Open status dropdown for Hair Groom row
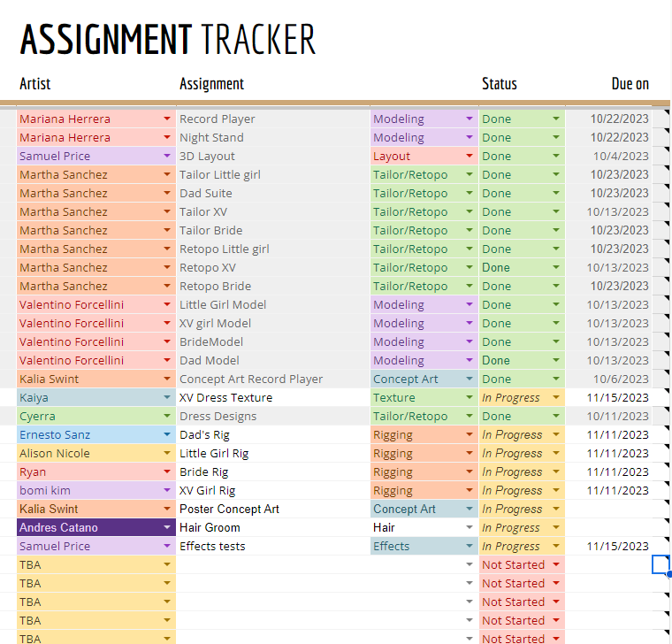The image size is (672, 644). 556,528
